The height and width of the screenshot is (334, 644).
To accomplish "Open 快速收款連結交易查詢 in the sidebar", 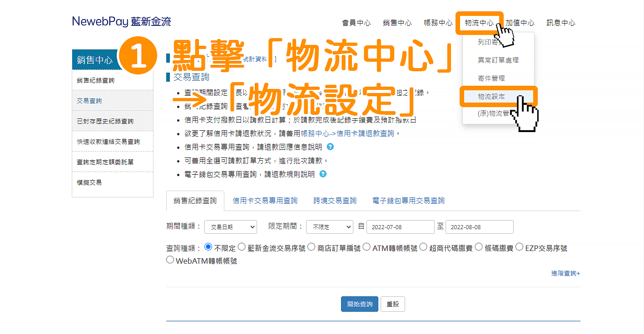I will (105, 141).
